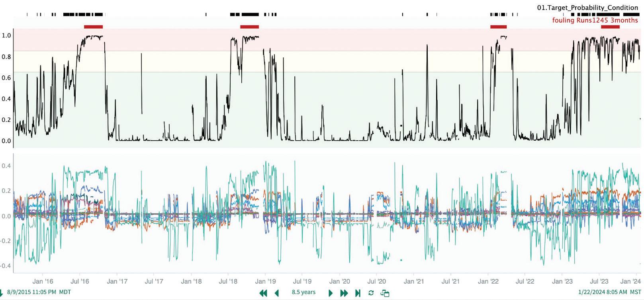Edit the 8.5 years display duration
644x300 pixels.
tap(303, 292)
